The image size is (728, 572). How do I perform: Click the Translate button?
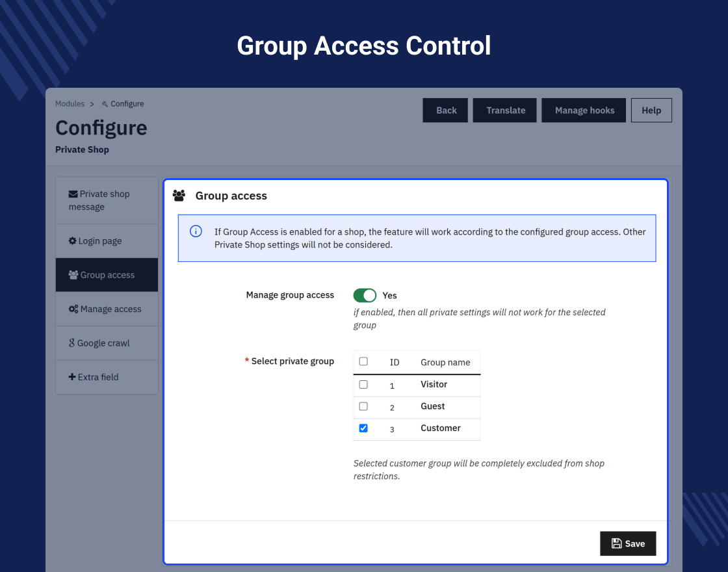click(504, 110)
